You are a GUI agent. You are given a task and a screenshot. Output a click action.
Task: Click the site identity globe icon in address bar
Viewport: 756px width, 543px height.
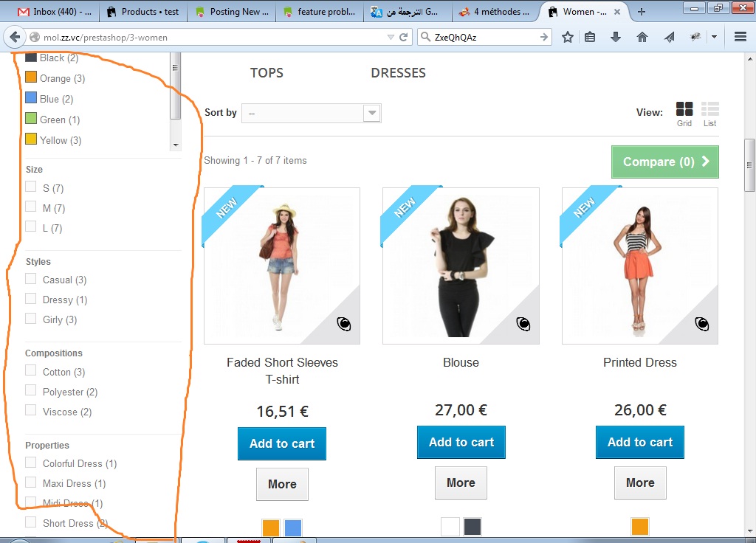34,37
